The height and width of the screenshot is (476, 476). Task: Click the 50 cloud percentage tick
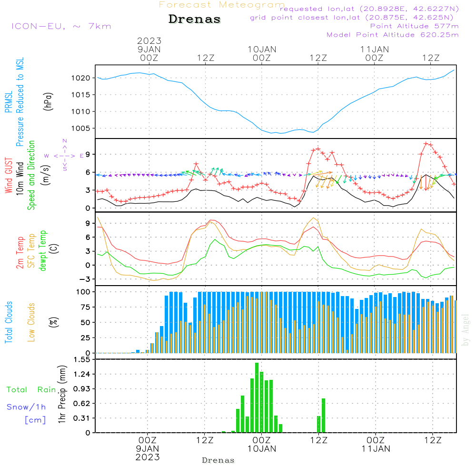pos(86,322)
